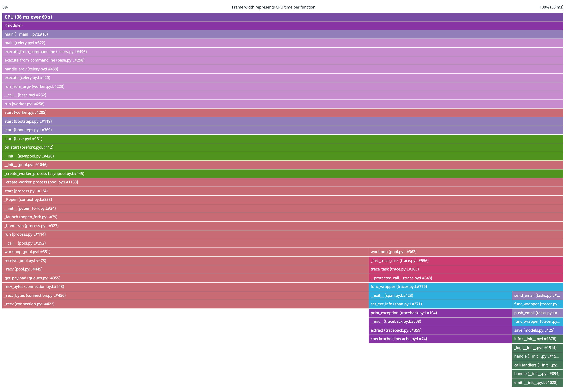Click the push_email tasks.py frame
Viewport: 566px width, 392px height.
pyautogui.click(x=537, y=313)
